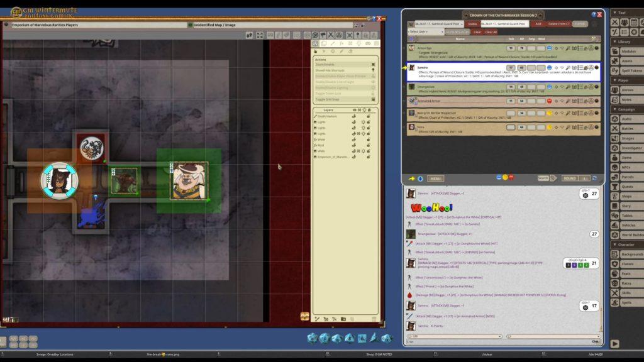Click the Clear All button
The width and height of the screenshot is (644, 362).
[491, 32]
